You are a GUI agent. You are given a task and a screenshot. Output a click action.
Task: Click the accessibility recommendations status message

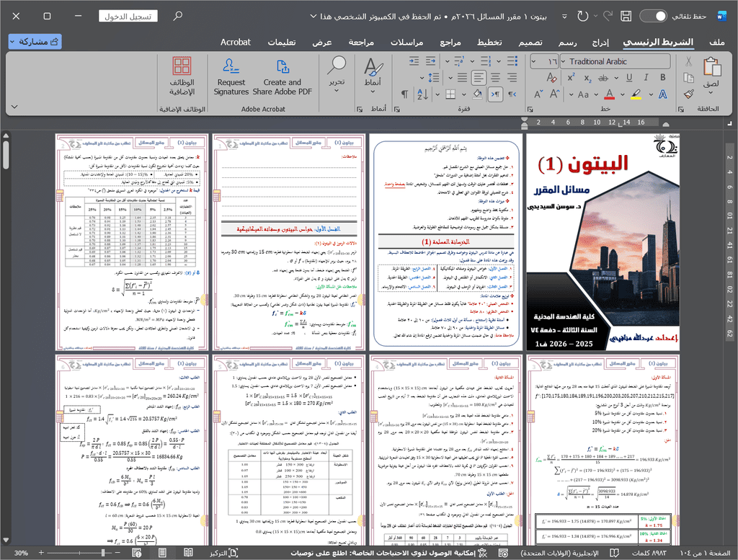pos(388,553)
